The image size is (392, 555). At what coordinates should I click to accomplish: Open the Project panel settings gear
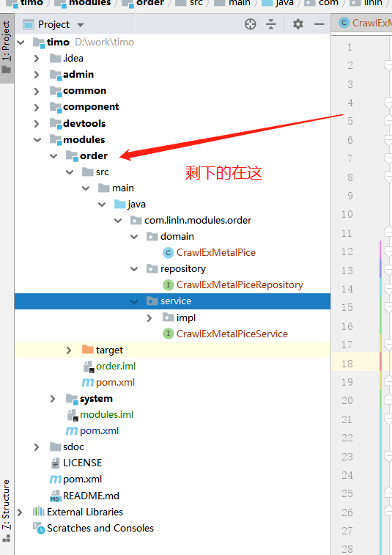pyautogui.click(x=298, y=24)
